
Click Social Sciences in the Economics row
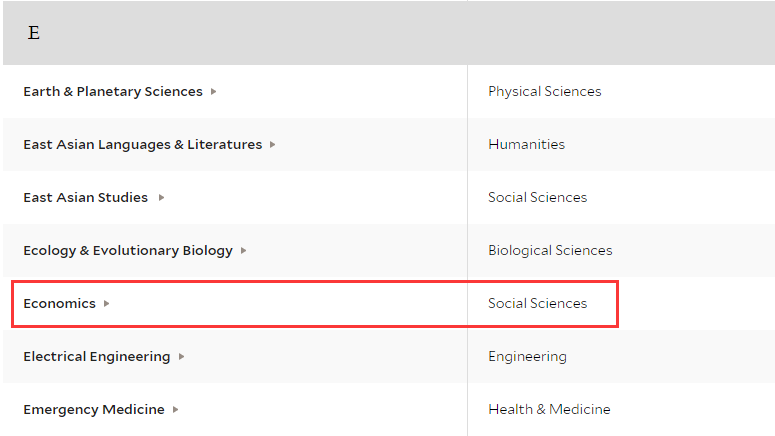tap(537, 304)
